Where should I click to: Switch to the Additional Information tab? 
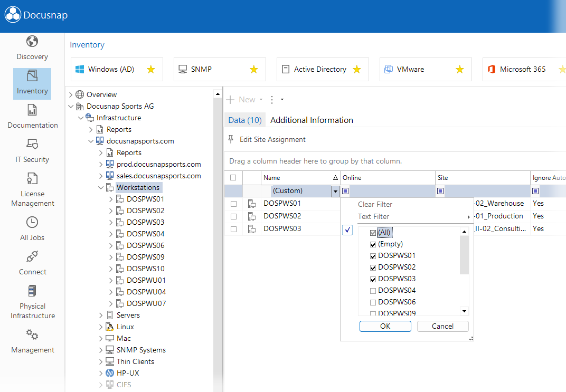pos(312,120)
